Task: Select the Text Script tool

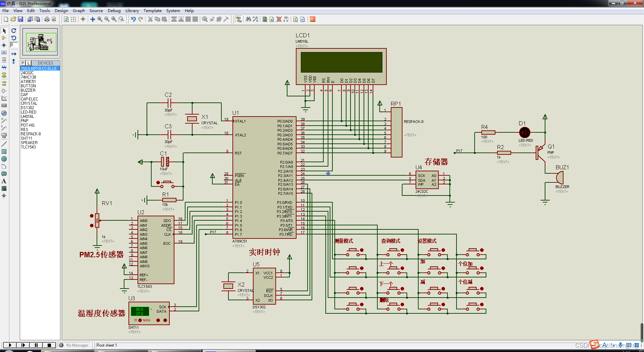Action: tap(4, 60)
